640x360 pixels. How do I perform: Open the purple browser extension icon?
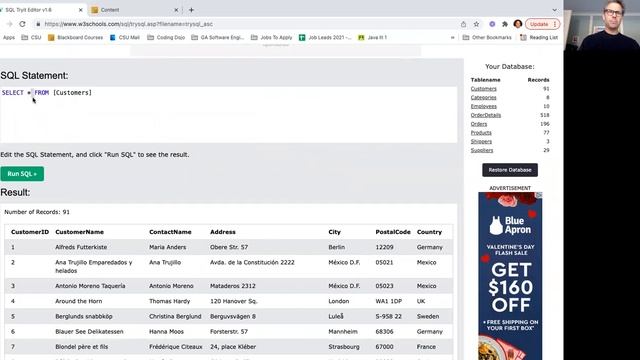point(492,24)
